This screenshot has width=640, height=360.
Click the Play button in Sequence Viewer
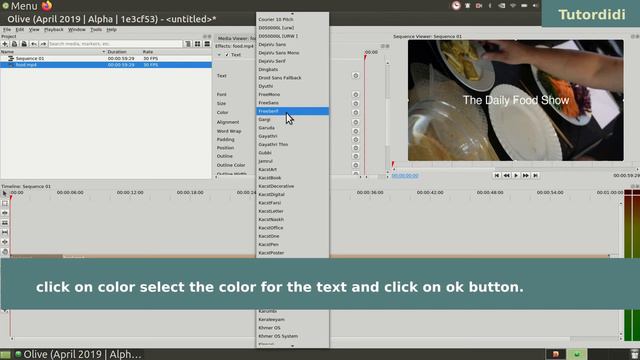click(516, 175)
